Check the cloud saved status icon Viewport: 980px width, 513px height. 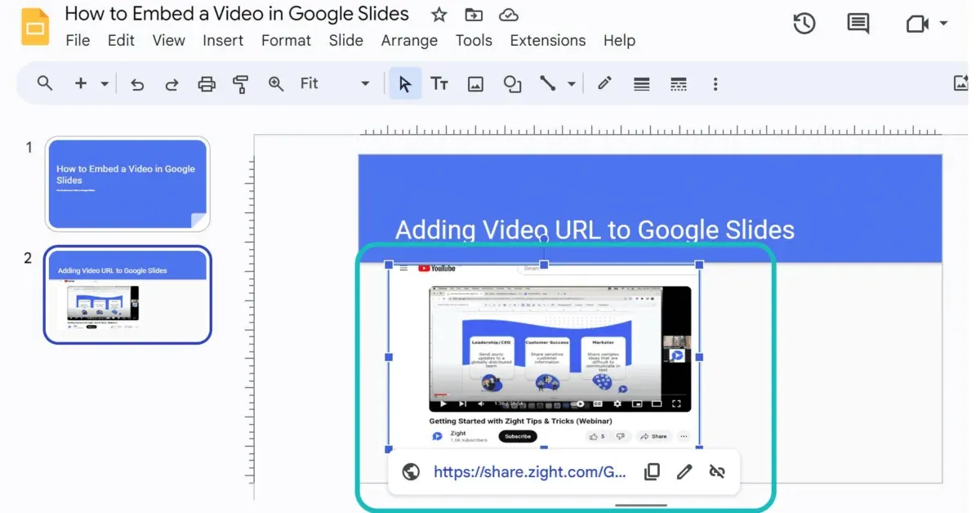(509, 15)
